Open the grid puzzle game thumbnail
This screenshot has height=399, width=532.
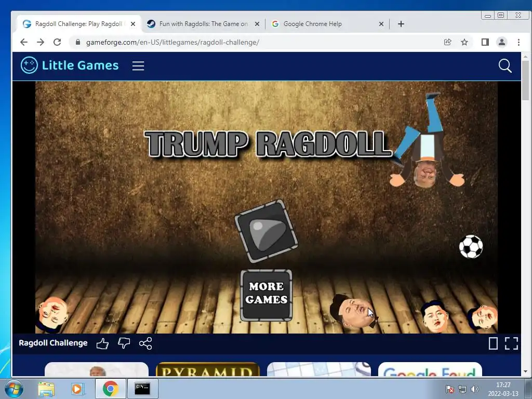coord(319,369)
